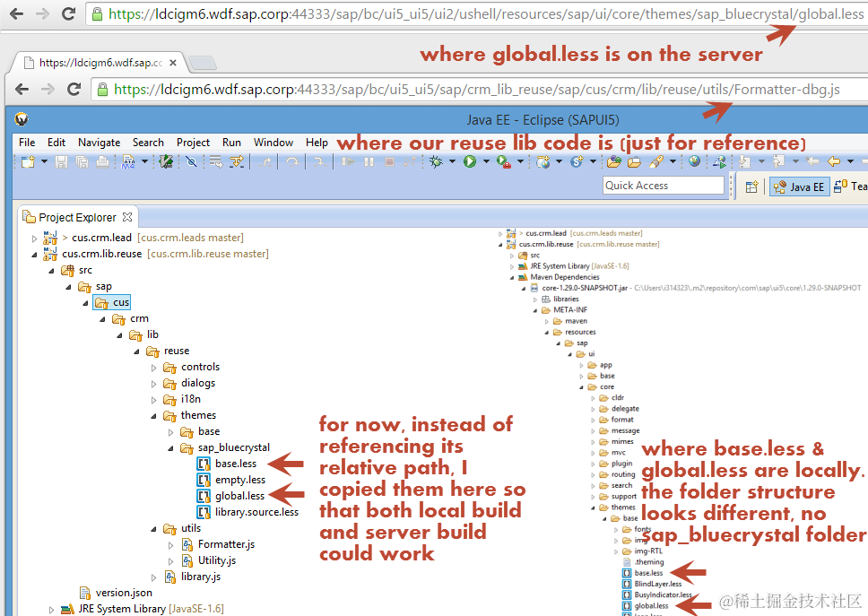
Task: Open the Run configurations dropdown arrow
Action: pyautogui.click(x=486, y=161)
